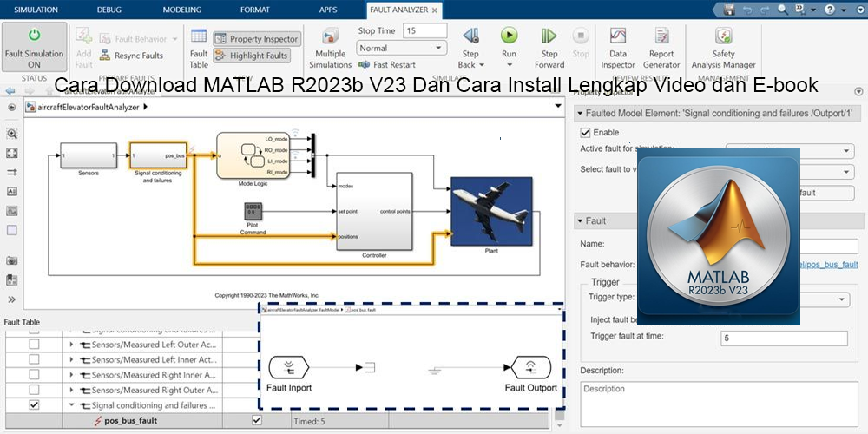Collapse the Signal conditioning and failures tree row
Image resolution: width=868 pixels, height=434 pixels.
tap(71, 405)
